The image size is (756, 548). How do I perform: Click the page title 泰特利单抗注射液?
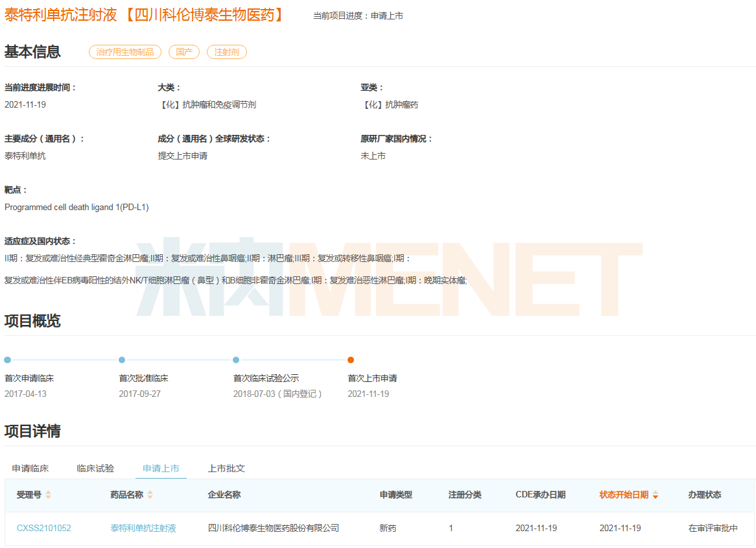[x=61, y=15]
